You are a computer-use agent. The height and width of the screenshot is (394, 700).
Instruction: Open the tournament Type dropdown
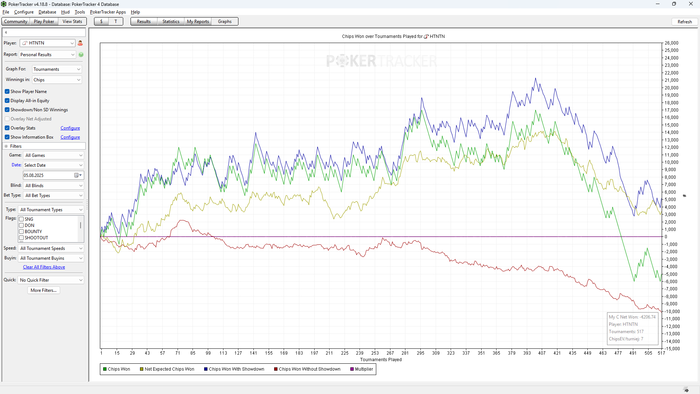tap(51, 210)
